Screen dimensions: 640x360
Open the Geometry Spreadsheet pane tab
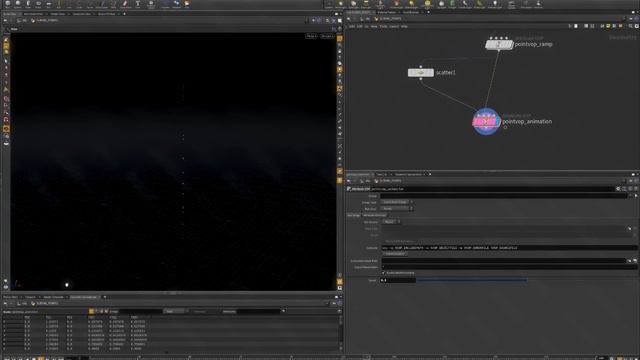[x=84, y=297]
